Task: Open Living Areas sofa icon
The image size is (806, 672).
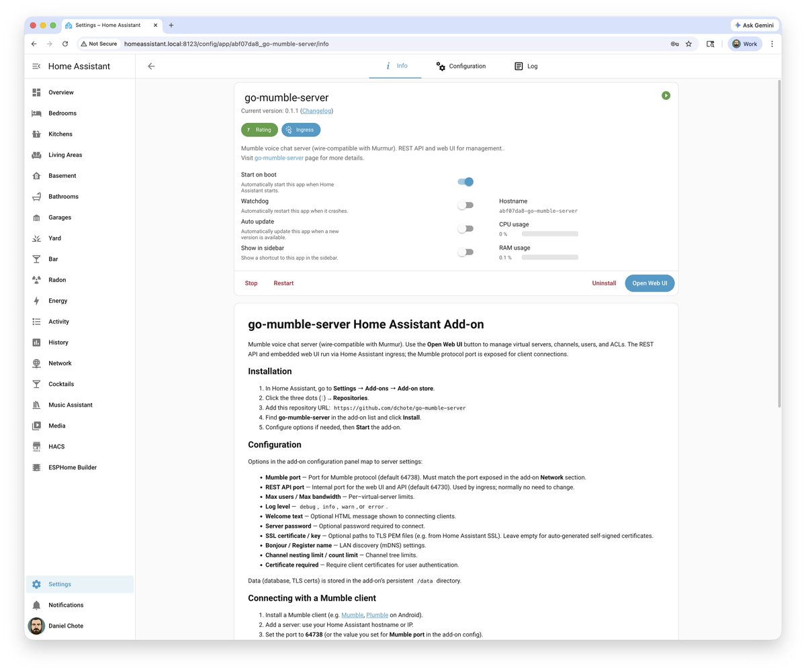Action: pos(36,154)
